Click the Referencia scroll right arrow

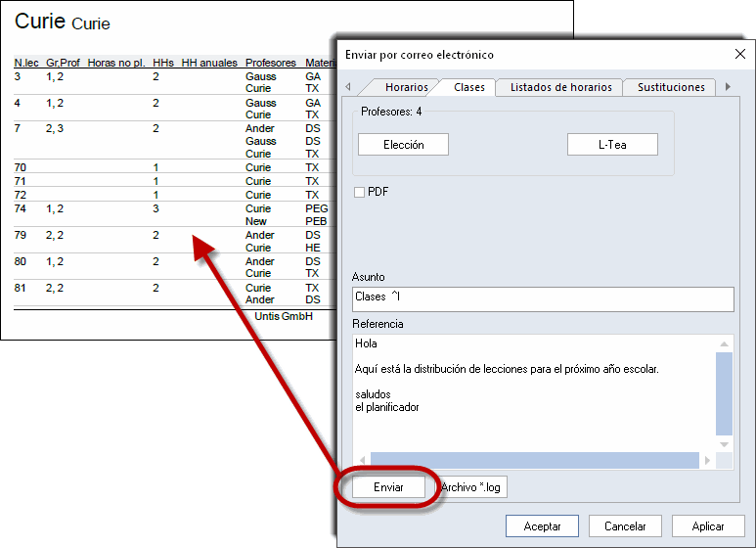point(707,460)
